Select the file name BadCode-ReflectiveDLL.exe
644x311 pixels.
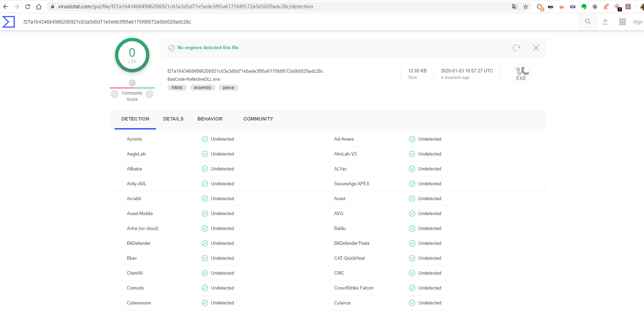click(194, 79)
